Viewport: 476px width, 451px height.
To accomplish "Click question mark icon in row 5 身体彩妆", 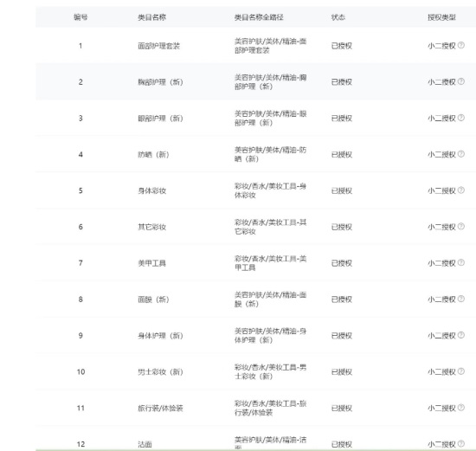I will pyautogui.click(x=460, y=190).
